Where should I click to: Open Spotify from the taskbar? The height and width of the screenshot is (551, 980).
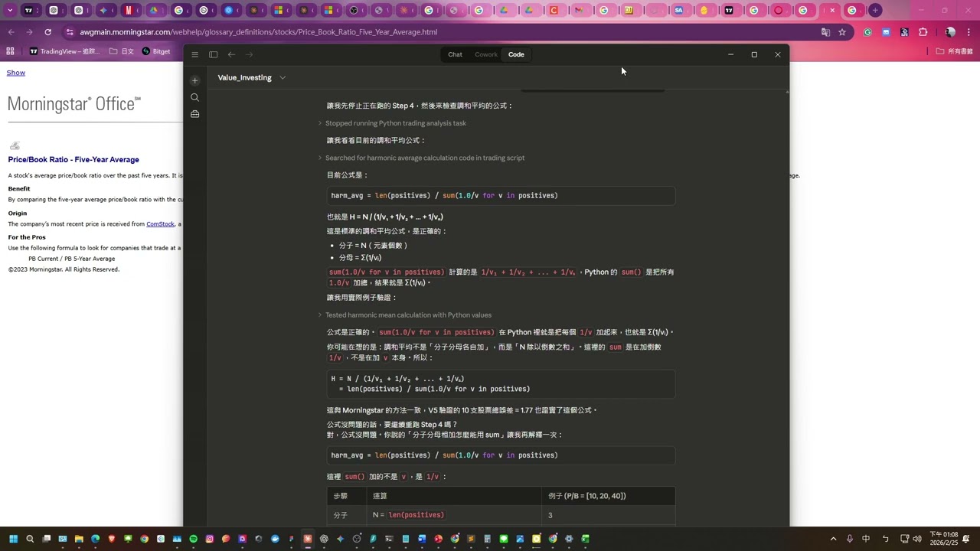pyautogui.click(x=193, y=539)
